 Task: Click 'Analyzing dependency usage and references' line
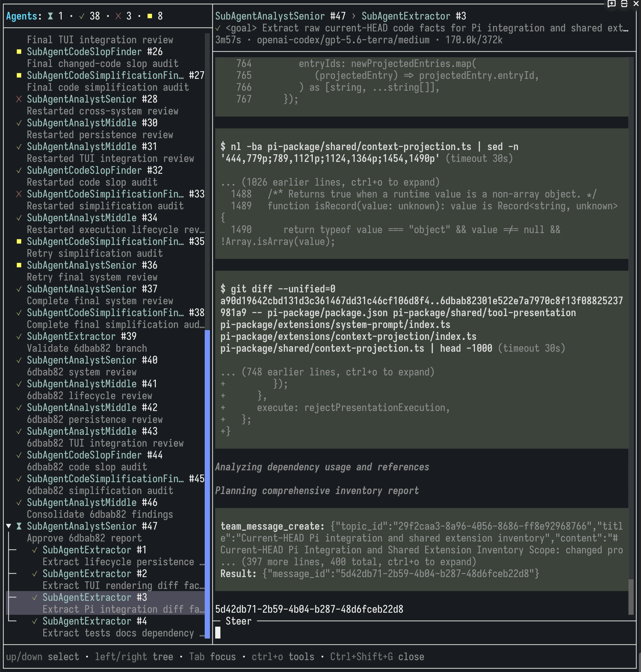[322, 467]
